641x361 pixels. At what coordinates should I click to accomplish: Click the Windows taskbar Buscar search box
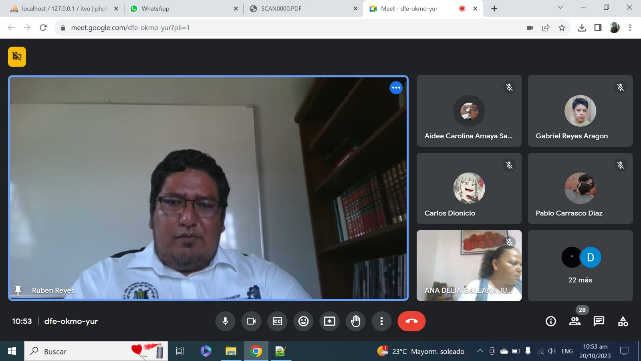point(96,351)
